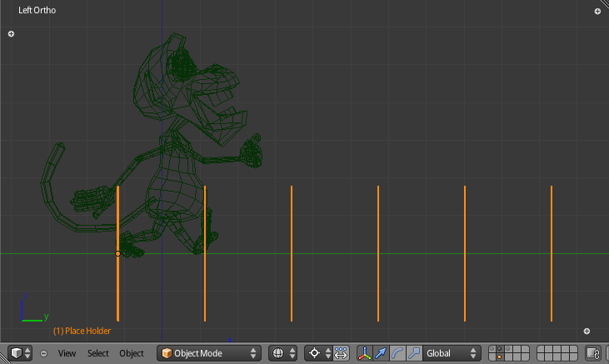Screen dimensions: 609x364
Task: Open the Object Mode dropdown
Action: coord(209,353)
